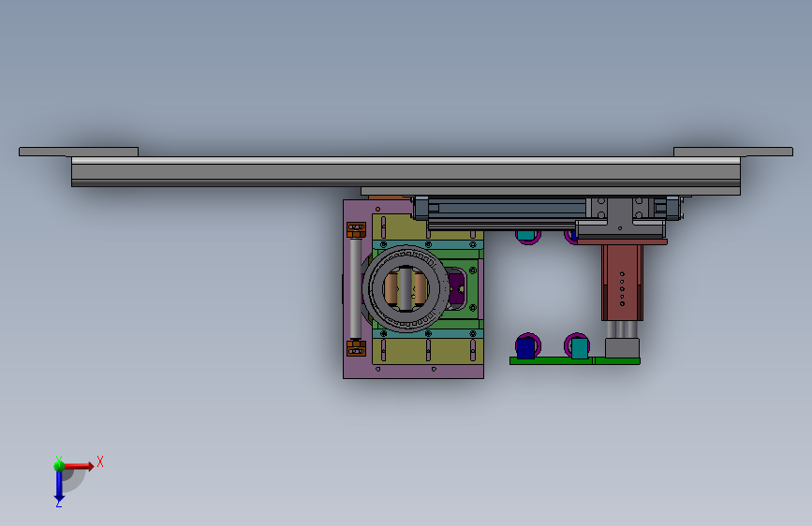Image resolution: width=812 pixels, height=526 pixels.
Task: Select the lower orange clamp on purple plate
Action: pyautogui.click(x=356, y=348)
